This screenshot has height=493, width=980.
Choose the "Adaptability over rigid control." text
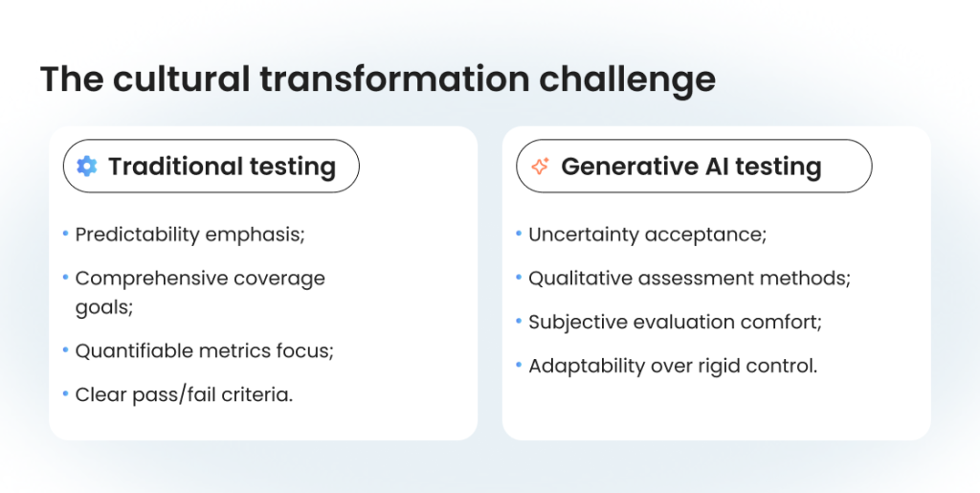coord(673,367)
